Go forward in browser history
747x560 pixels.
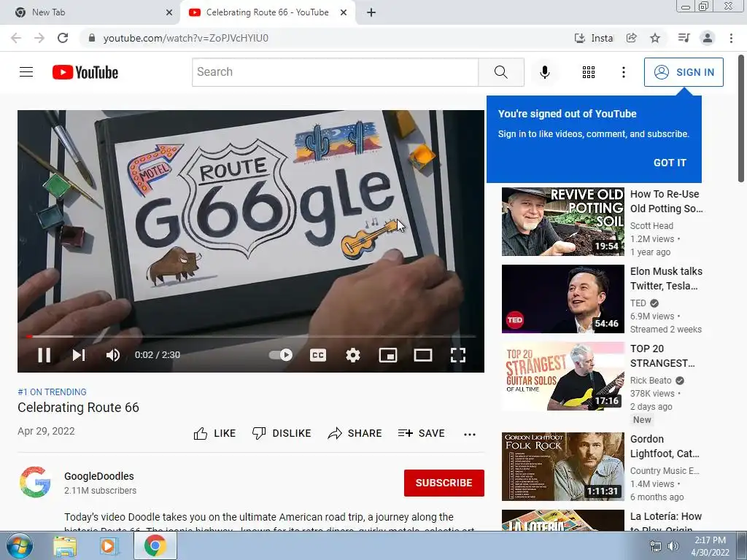[39, 38]
